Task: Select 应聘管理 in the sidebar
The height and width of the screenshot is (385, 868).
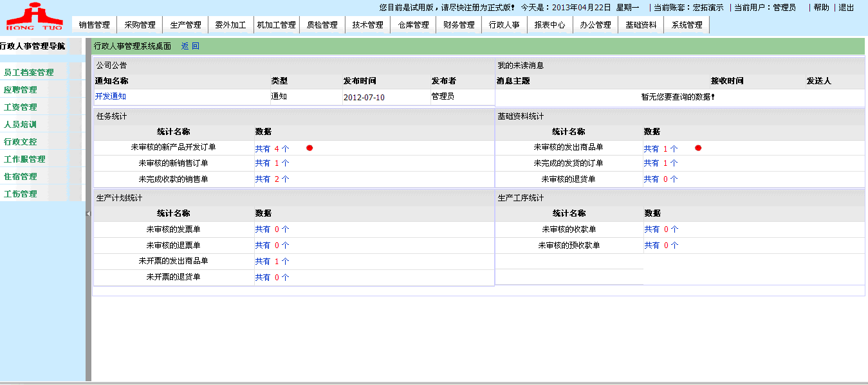Action: [x=21, y=90]
